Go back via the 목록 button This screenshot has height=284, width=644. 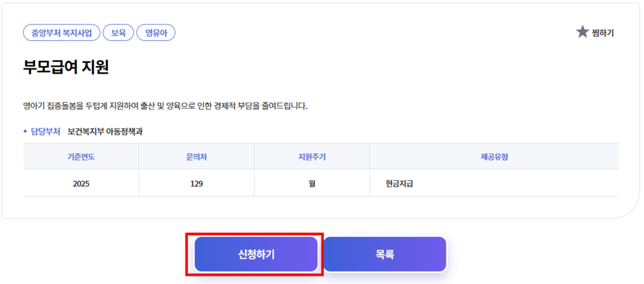tap(385, 254)
